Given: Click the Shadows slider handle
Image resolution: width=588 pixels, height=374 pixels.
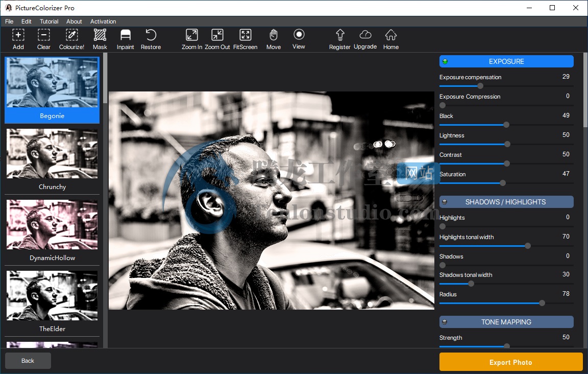Looking at the screenshot, I should (x=443, y=265).
